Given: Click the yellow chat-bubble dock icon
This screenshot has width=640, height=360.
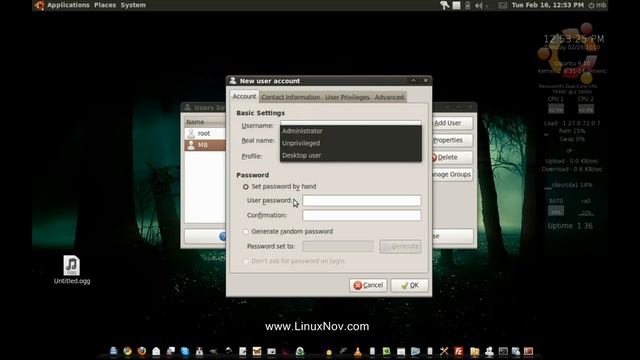Looking at the screenshot, I should point(329,352).
